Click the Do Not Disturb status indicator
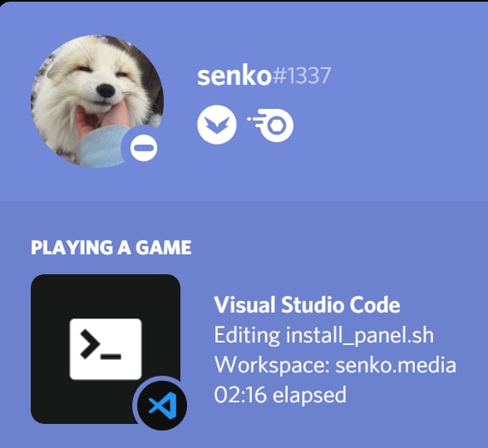 point(144,148)
